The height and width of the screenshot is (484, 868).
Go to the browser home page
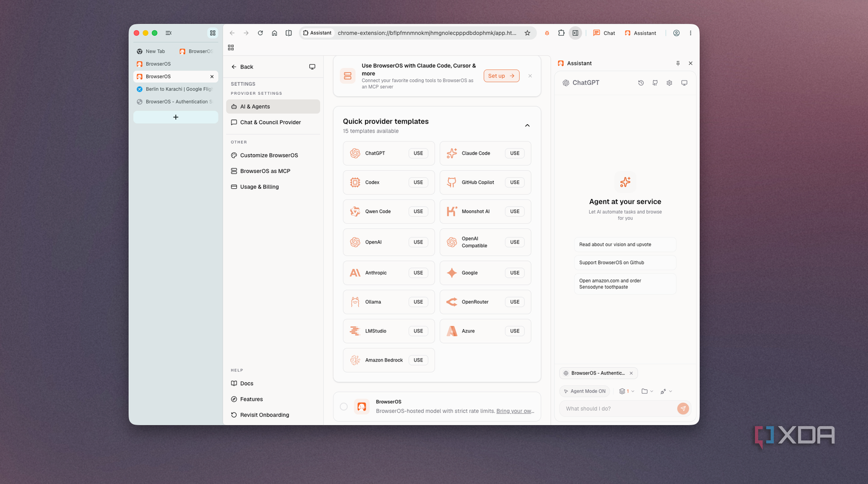[275, 33]
